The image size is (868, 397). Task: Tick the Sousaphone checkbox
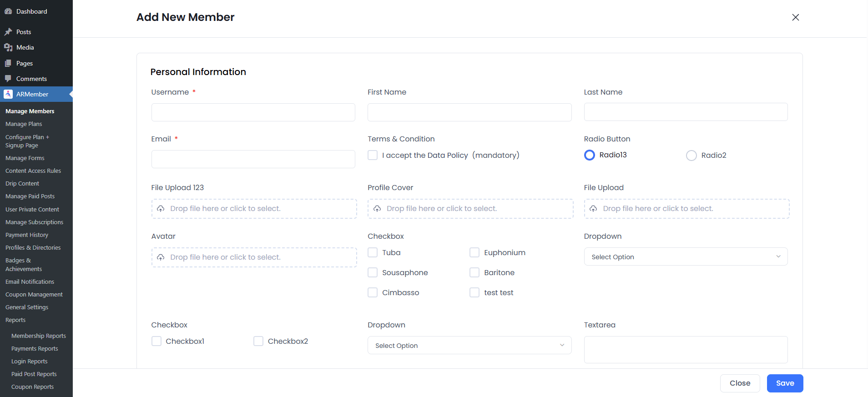[x=373, y=272]
